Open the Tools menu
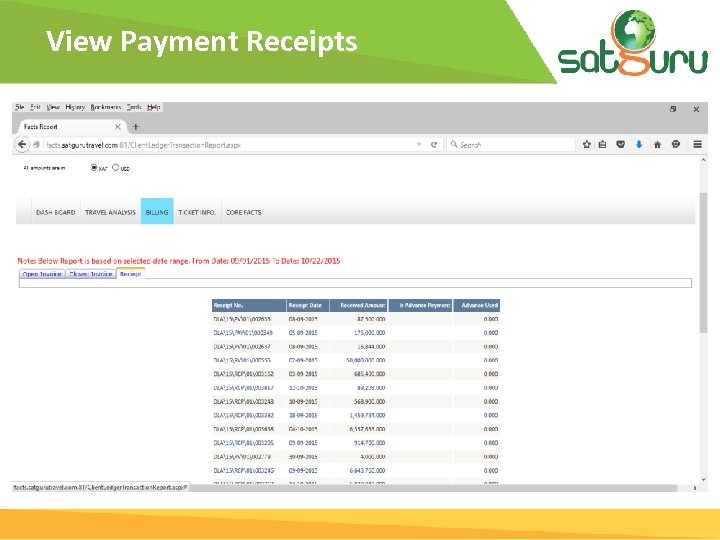Screen dimensions: 720x540 click(x=134, y=107)
